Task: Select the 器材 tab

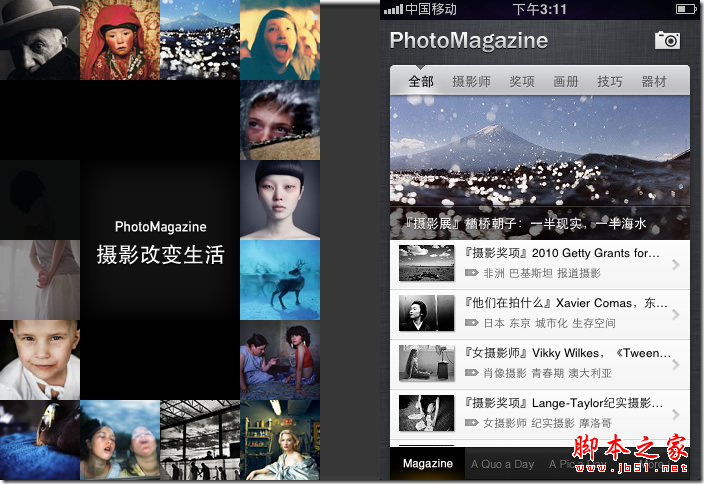Action: (x=654, y=82)
